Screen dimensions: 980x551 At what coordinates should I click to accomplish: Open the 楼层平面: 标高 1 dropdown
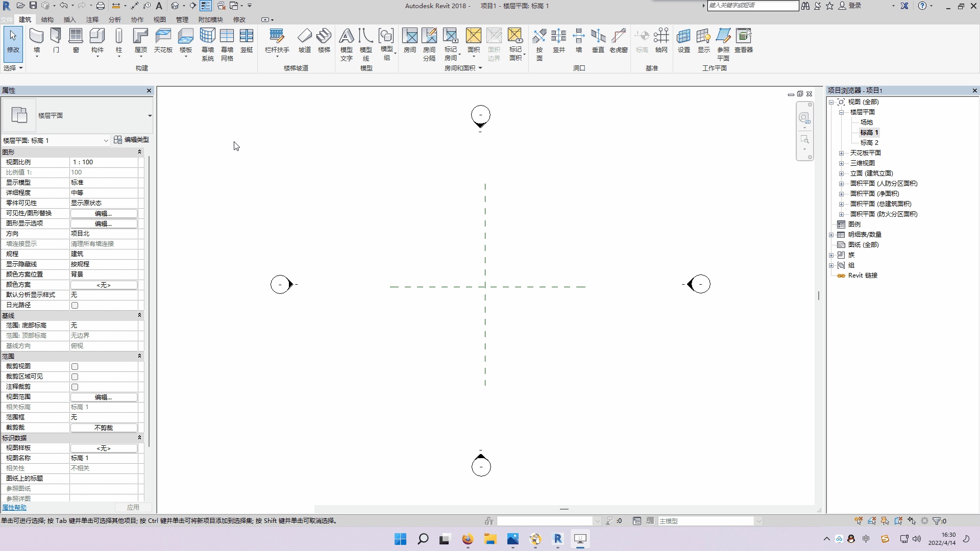tap(106, 141)
